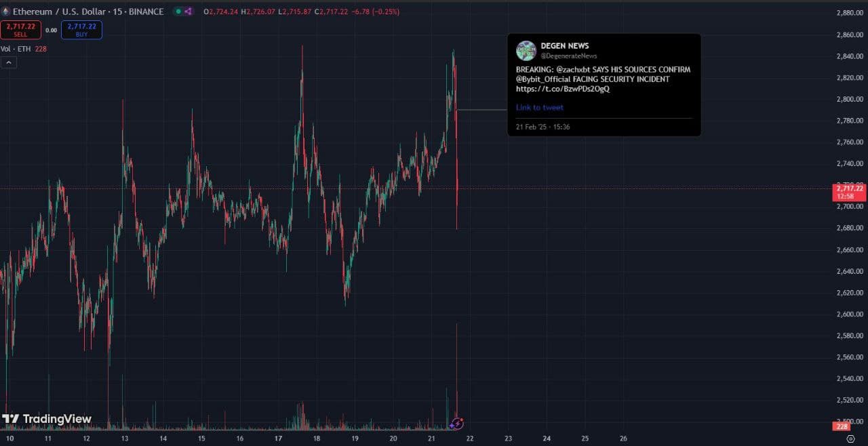Click the date 17 on the time axis

tap(278, 439)
